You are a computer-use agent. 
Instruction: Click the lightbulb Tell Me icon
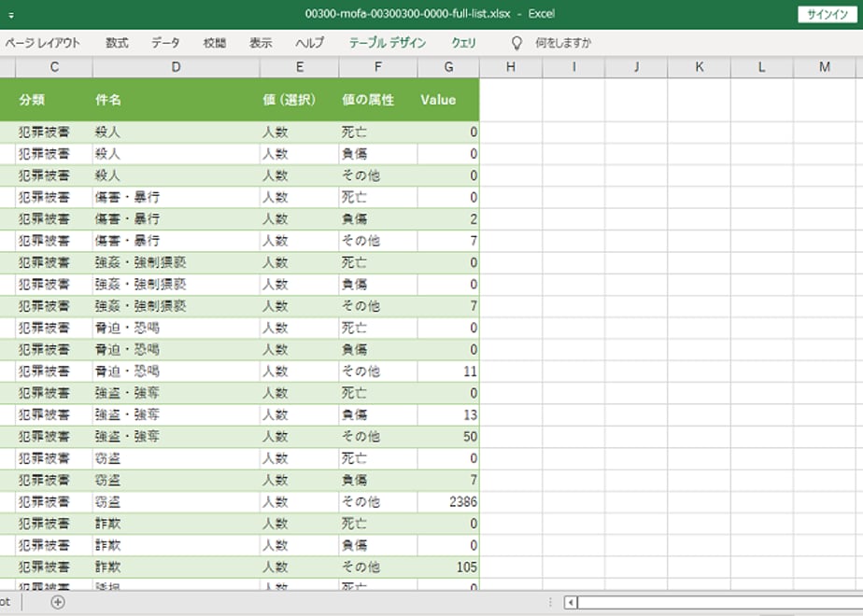point(516,44)
